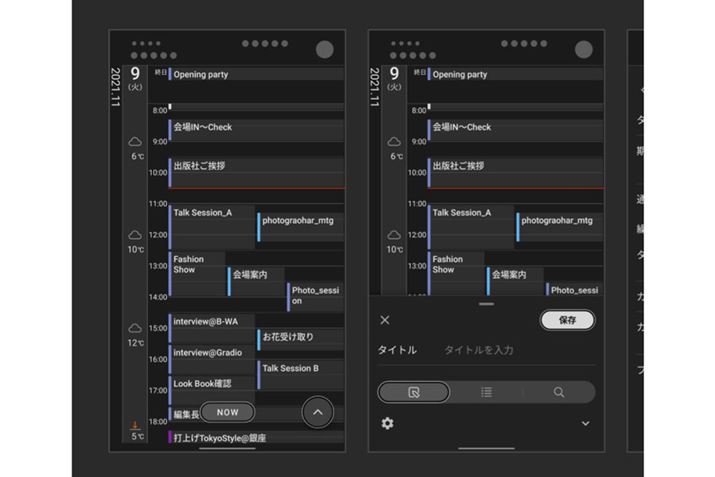Select the list view tab in event panel
Image resolution: width=715 pixels, height=477 pixels.
tap(487, 392)
